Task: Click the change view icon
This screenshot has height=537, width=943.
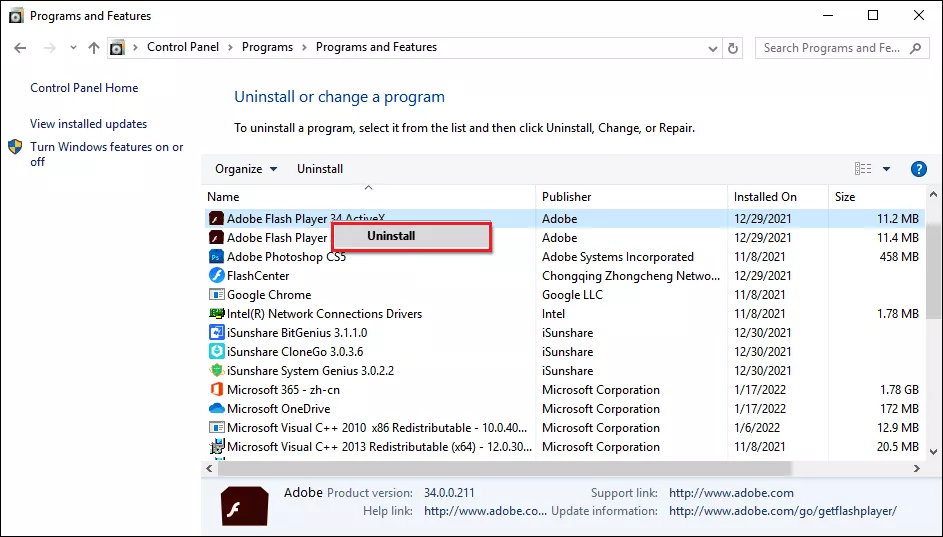Action: [x=862, y=169]
